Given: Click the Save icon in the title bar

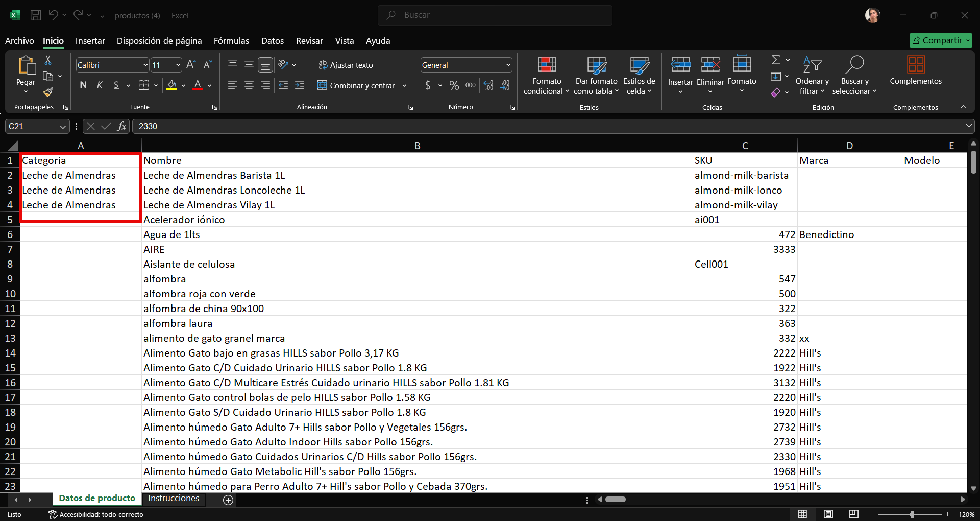Looking at the screenshot, I should pos(36,15).
